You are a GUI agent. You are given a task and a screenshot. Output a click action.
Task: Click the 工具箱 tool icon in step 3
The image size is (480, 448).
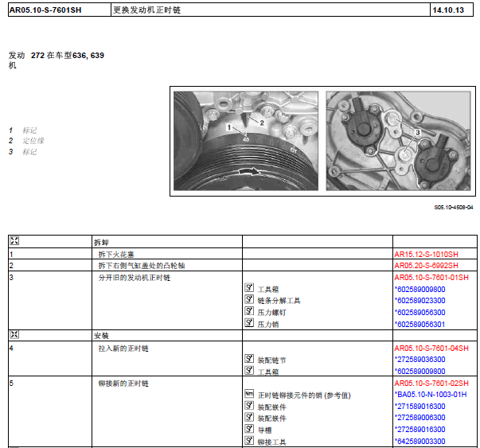[249, 287]
